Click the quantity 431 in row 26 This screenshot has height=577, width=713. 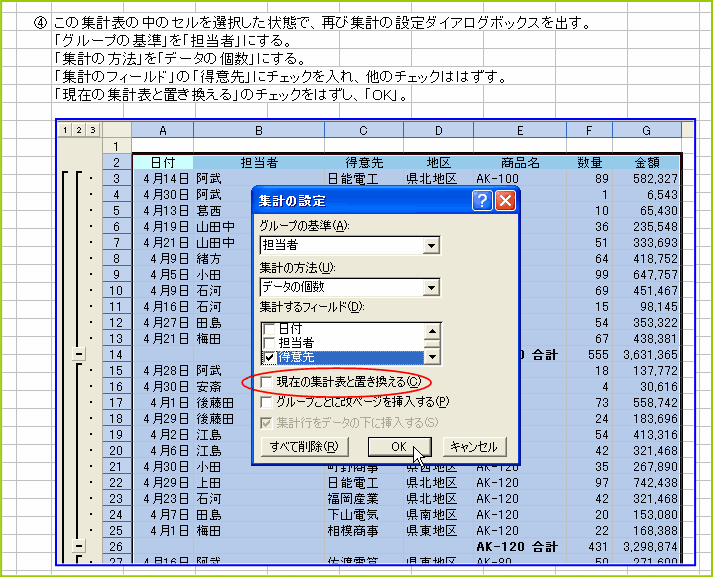589,546
